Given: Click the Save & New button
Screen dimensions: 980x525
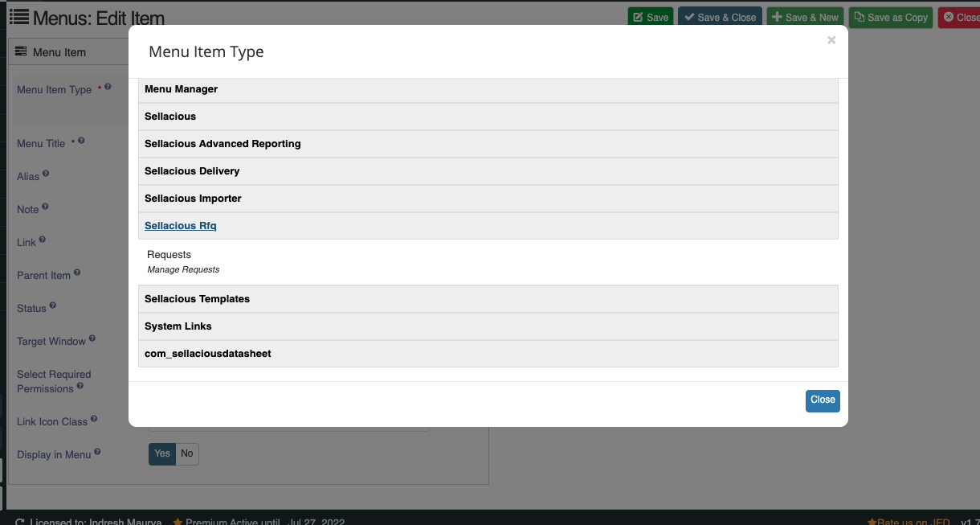Looking at the screenshot, I should pyautogui.click(x=805, y=17).
